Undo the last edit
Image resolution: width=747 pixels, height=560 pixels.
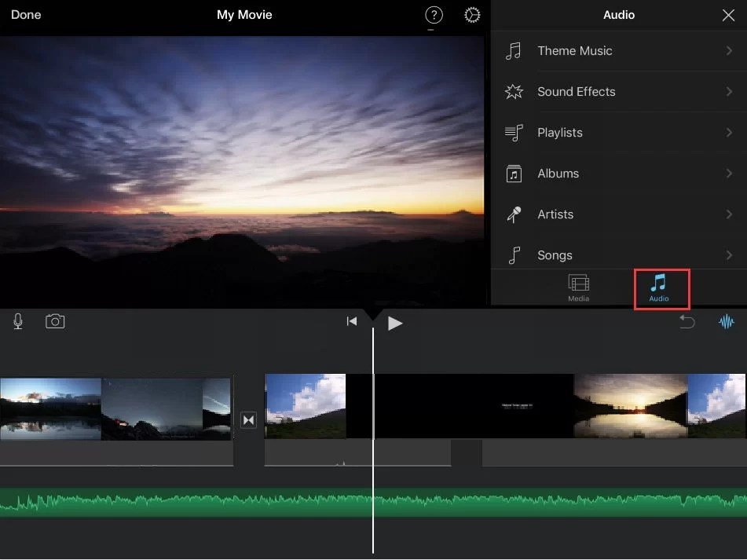pyautogui.click(x=687, y=321)
